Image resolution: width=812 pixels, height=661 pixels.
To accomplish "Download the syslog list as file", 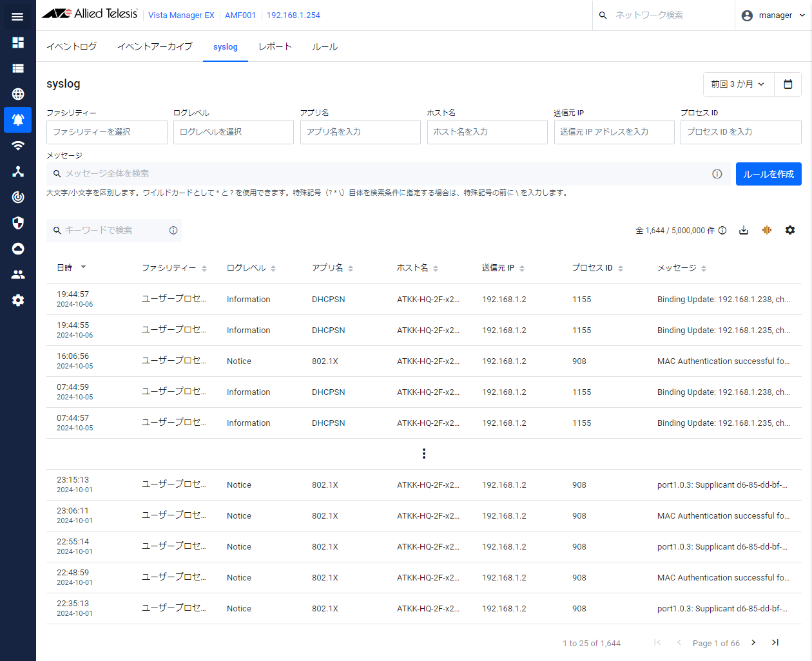I will [x=744, y=230].
